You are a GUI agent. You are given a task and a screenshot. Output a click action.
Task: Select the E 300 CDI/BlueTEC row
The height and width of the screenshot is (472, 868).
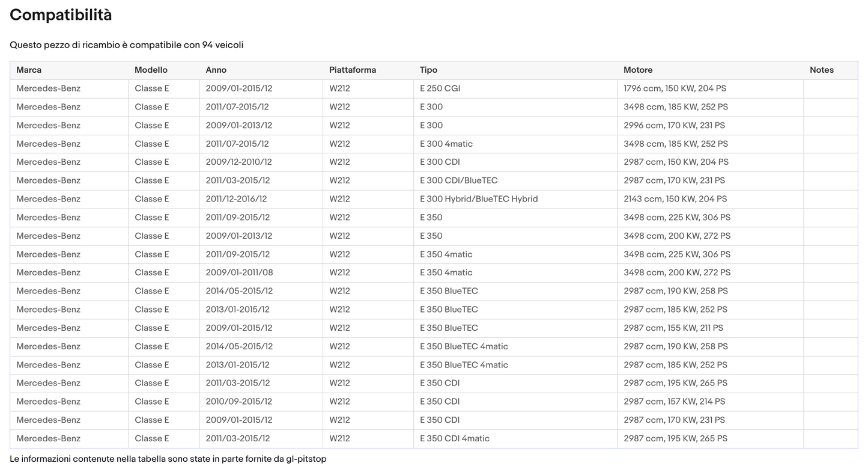tap(434, 181)
